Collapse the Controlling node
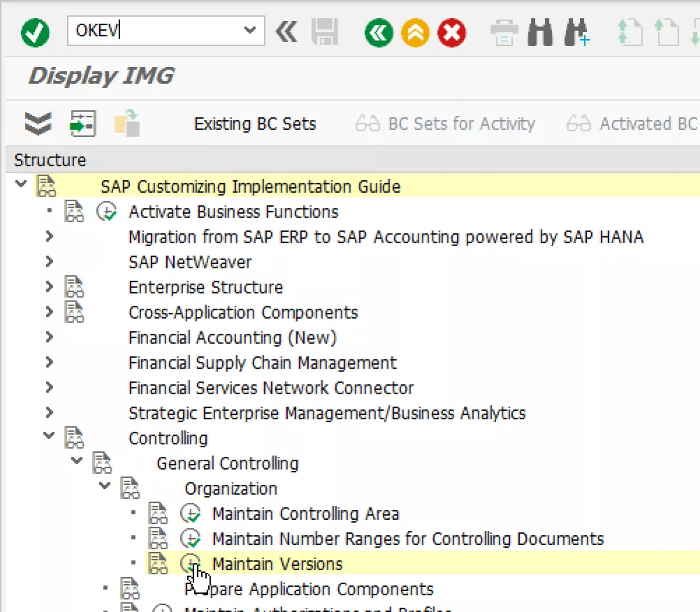This screenshot has height=612, width=700. click(x=49, y=435)
